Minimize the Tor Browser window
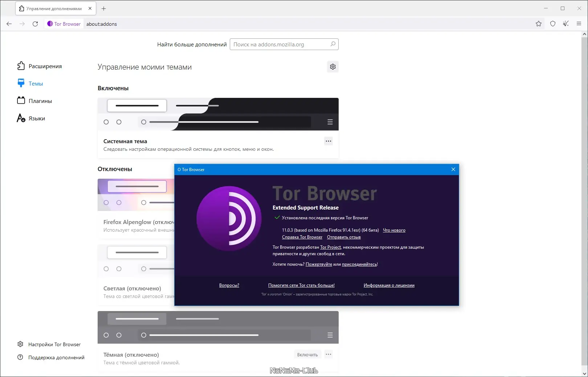588x377 pixels. 546,8
